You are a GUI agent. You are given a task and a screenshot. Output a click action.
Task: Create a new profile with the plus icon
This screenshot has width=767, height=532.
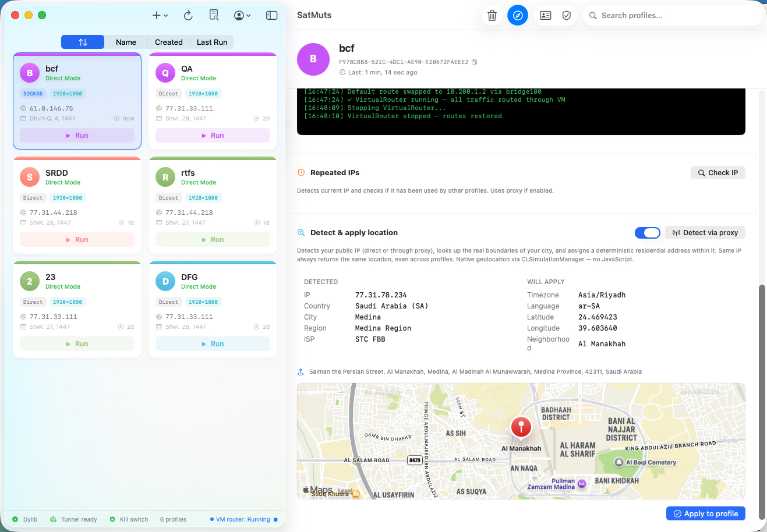[x=156, y=15]
